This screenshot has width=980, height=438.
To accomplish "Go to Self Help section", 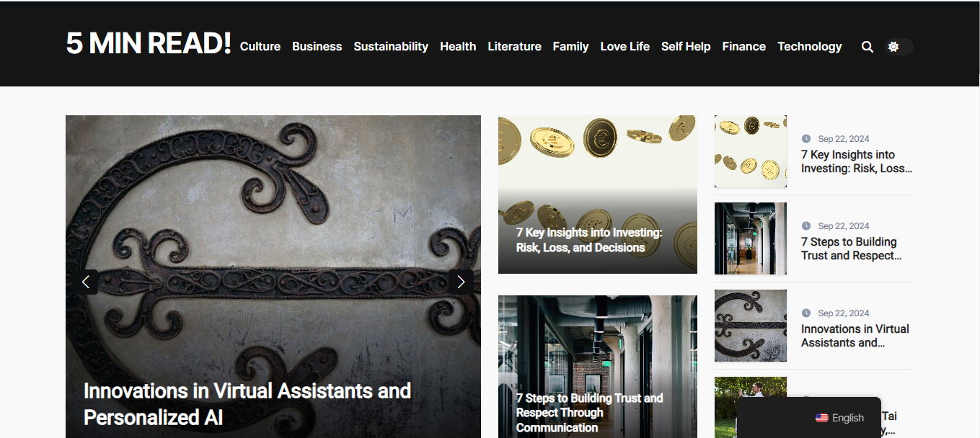I will point(686,46).
